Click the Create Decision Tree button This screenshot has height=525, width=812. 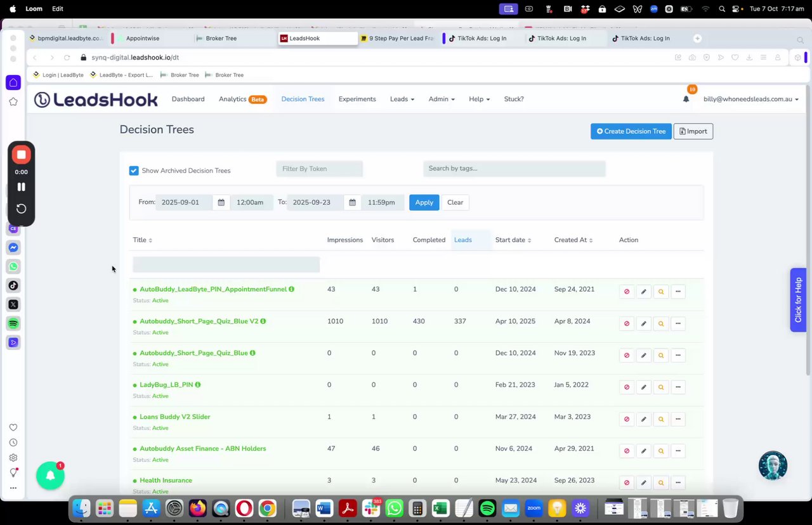click(631, 131)
